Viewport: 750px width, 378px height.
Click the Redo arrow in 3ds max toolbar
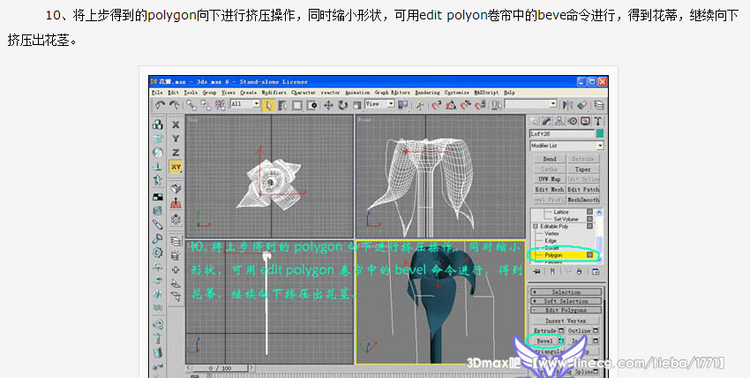174,105
